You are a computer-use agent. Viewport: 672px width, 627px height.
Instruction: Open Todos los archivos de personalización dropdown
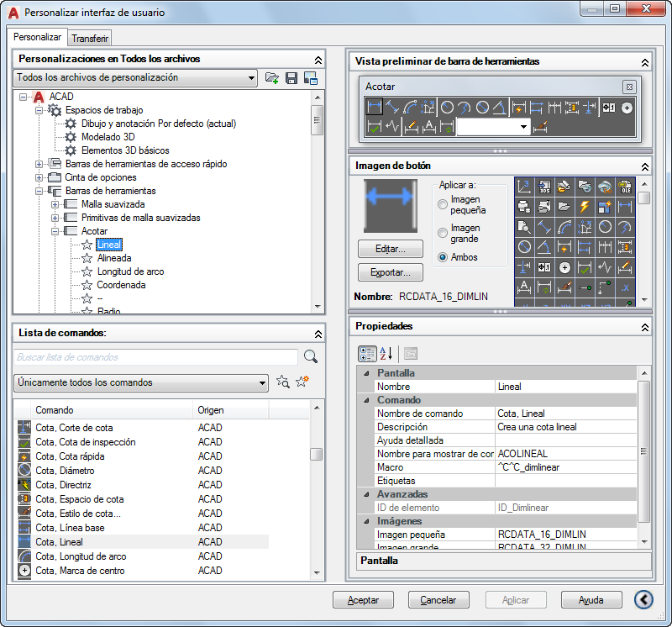tap(135, 78)
